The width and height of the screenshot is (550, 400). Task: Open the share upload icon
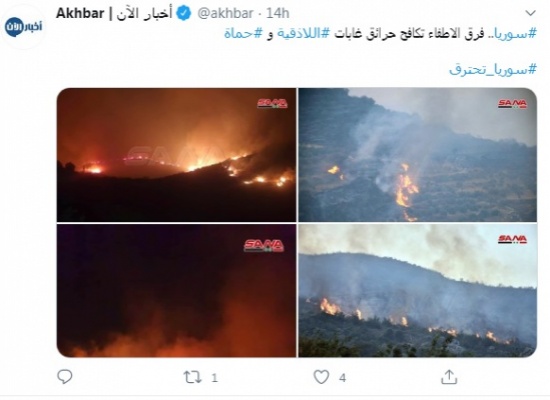tap(449, 377)
